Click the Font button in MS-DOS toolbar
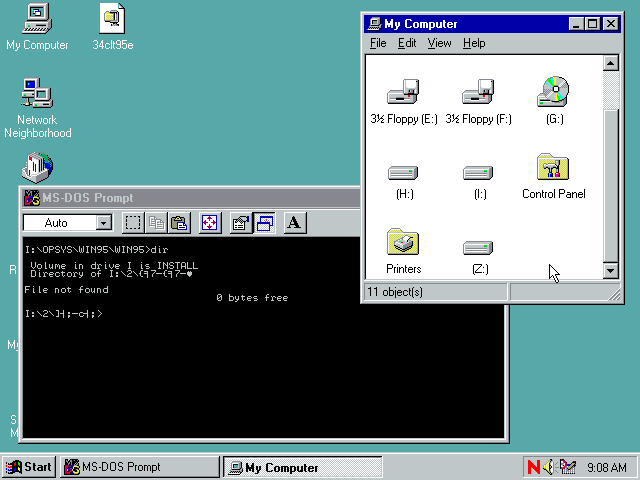The image size is (640, 480). 295,223
